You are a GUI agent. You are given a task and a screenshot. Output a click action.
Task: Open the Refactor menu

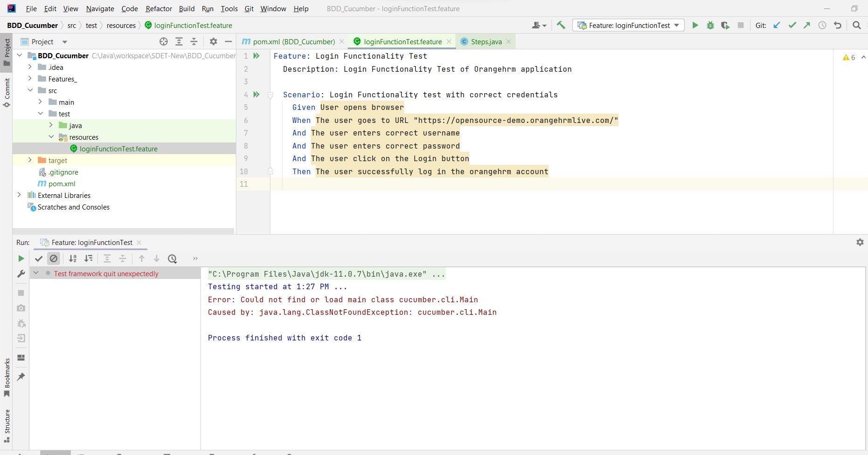(158, 8)
